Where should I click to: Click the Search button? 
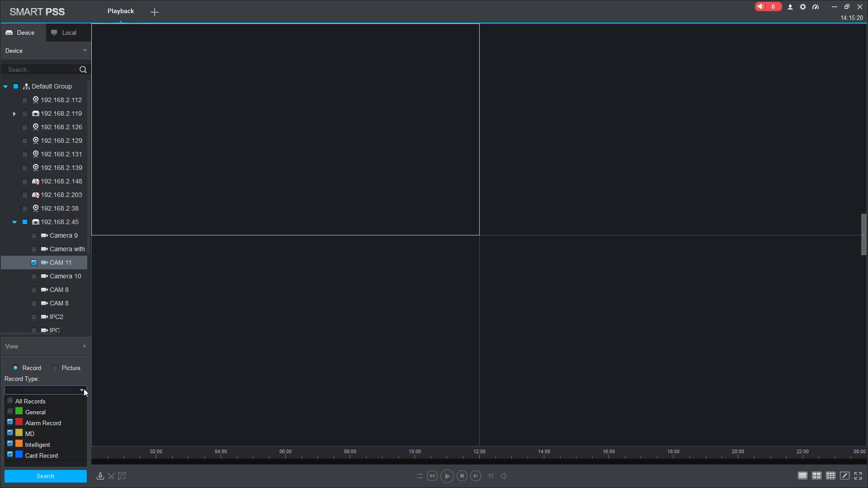(x=45, y=476)
